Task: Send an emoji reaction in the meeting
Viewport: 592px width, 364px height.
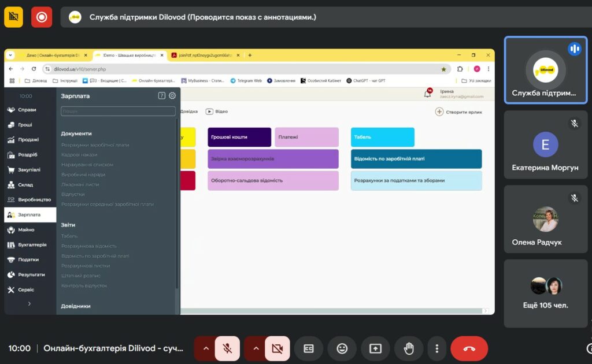Action: coord(342,348)
